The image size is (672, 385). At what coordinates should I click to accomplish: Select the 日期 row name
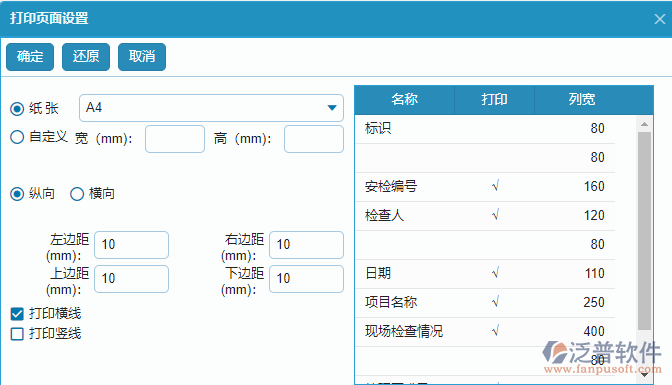(378, 273)
